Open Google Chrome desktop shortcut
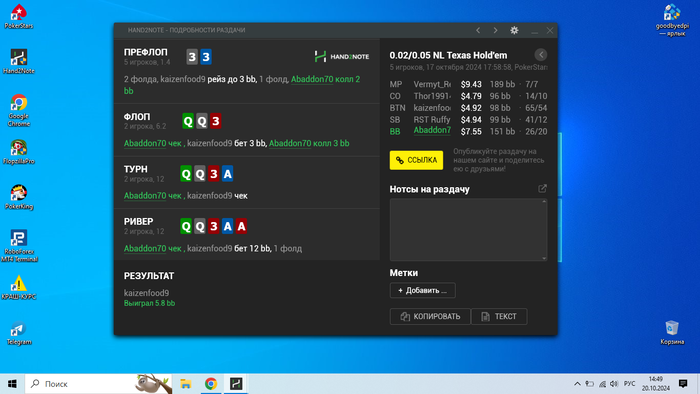700x394 pixels. (x=19, y=110)
